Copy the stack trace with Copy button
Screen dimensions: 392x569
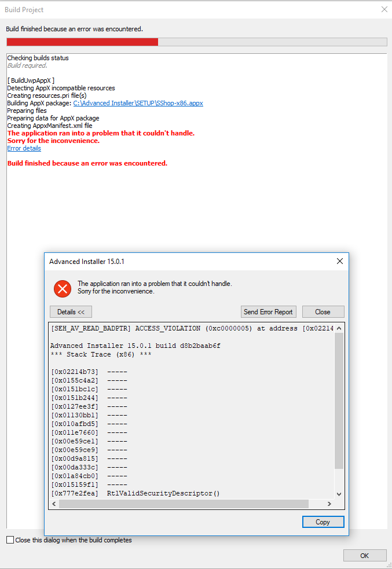pos(323,522)
